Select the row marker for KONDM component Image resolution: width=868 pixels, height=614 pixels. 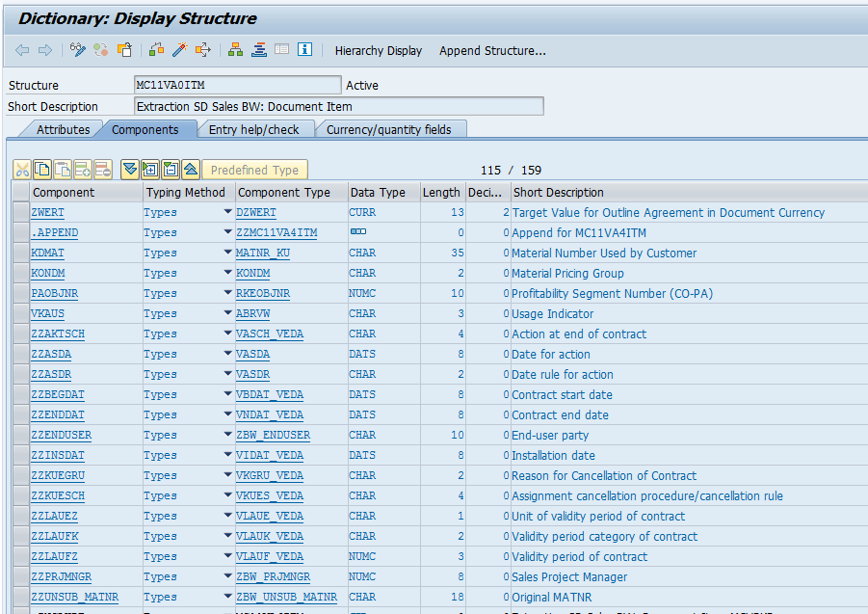click(x=19, y=273)
